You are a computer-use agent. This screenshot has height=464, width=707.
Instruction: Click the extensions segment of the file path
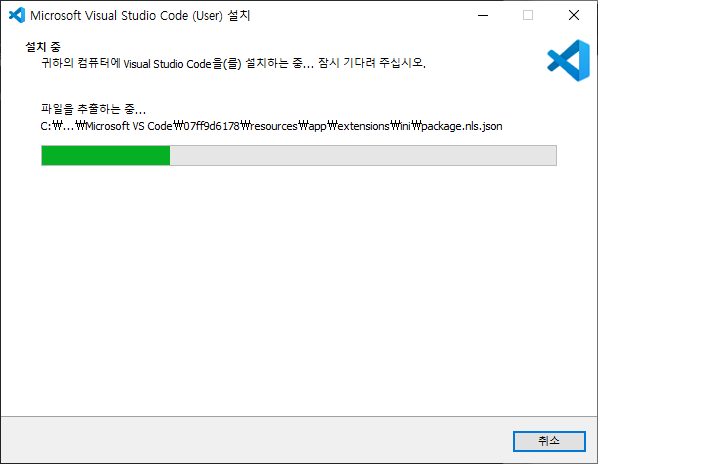(363, 126)
